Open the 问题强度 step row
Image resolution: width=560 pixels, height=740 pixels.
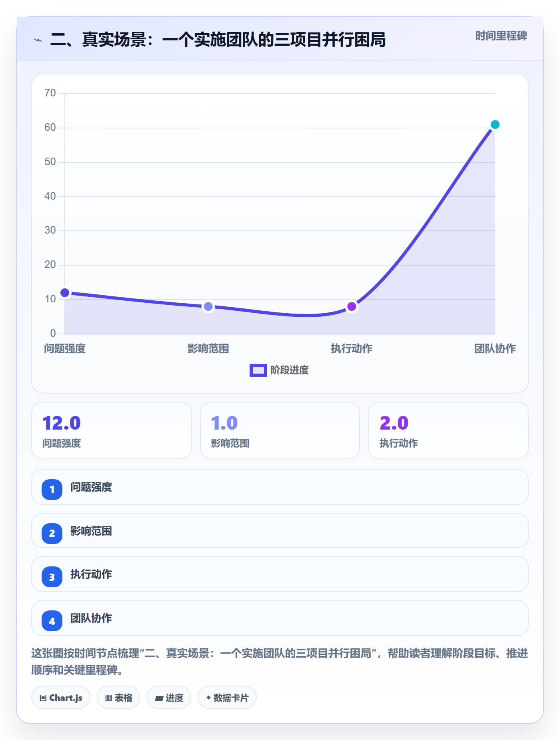[x=280, y=487]
